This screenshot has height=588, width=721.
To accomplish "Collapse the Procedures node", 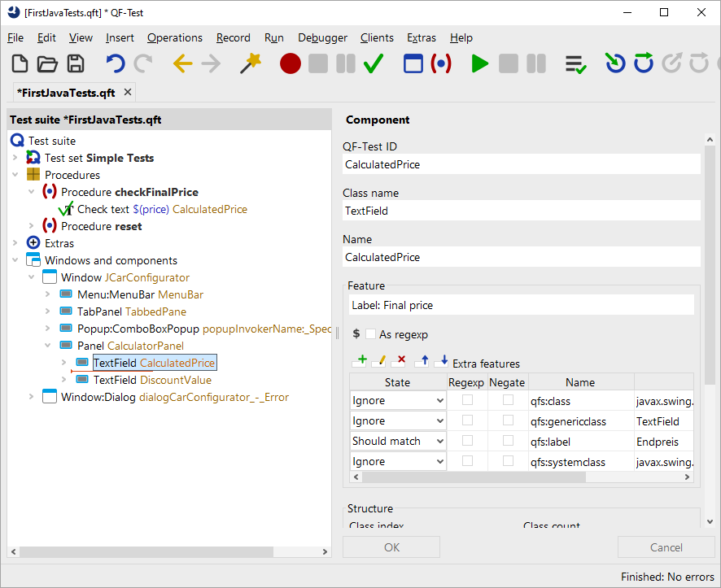I will click(x=15, y=175).
